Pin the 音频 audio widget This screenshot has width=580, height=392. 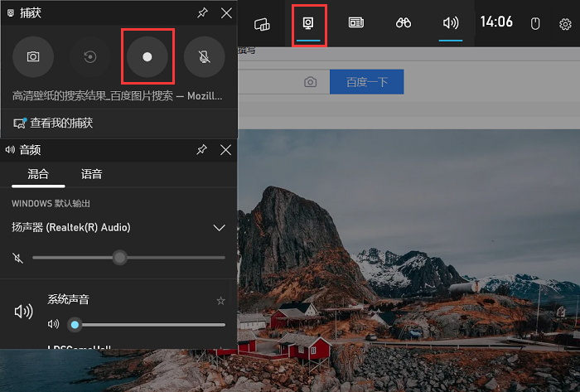click(x=202, y=150)
